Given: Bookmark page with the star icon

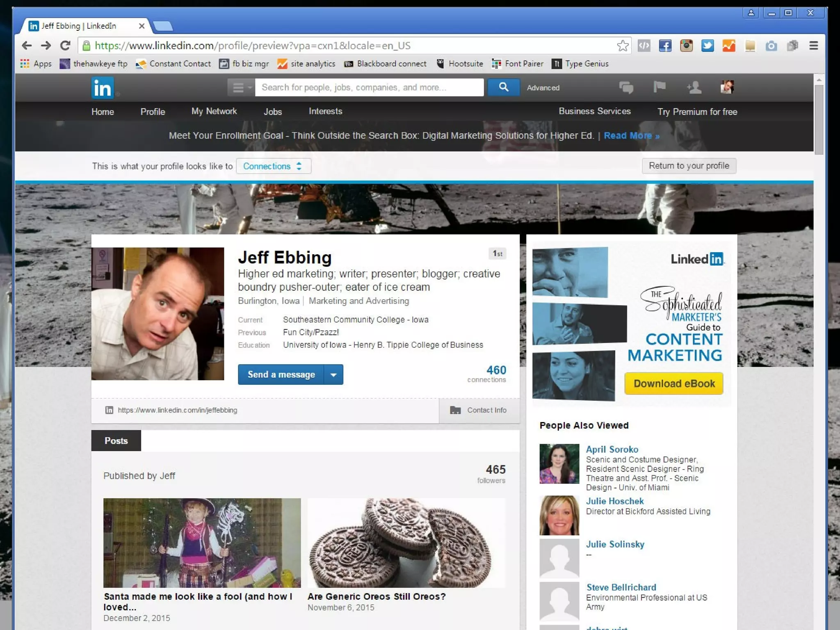Looking at the screenshot, I should (x=622, y=46).
